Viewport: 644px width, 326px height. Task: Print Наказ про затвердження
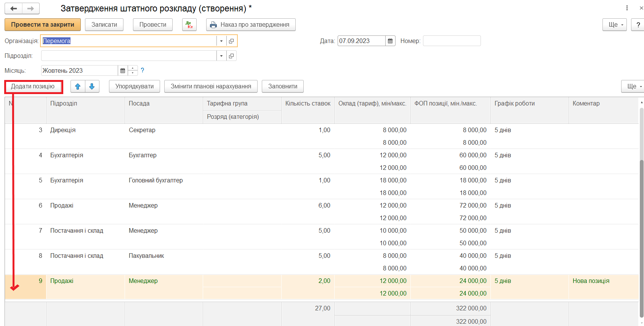(x=251, y=25)
